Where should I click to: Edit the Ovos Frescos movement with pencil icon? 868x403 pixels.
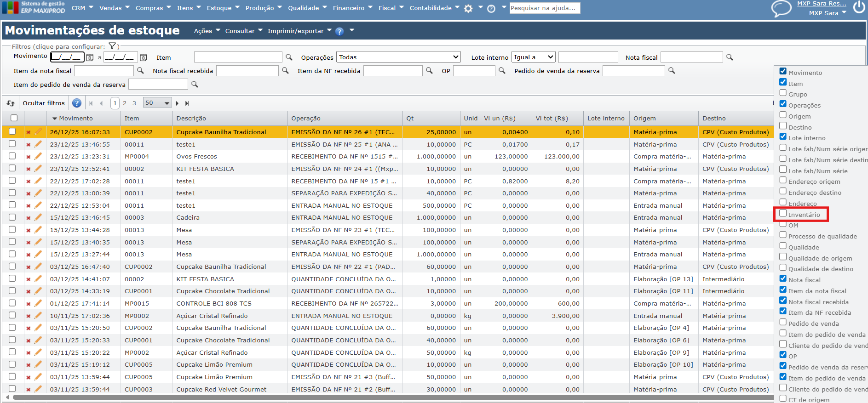38,156
